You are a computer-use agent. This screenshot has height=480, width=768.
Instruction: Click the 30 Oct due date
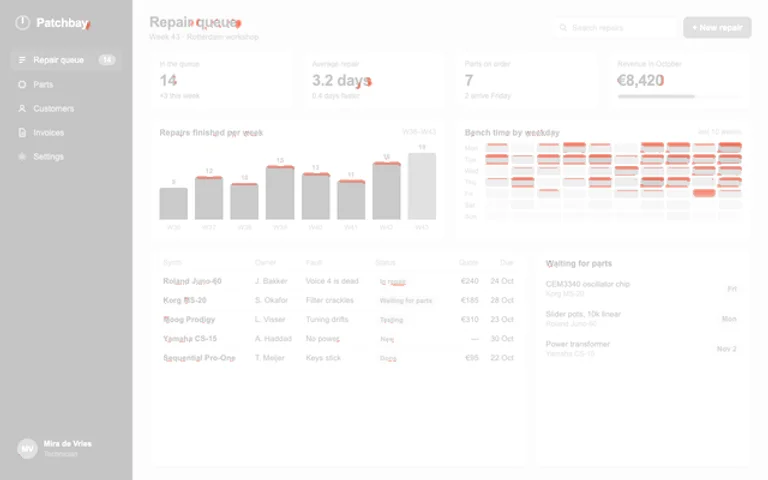502,338
